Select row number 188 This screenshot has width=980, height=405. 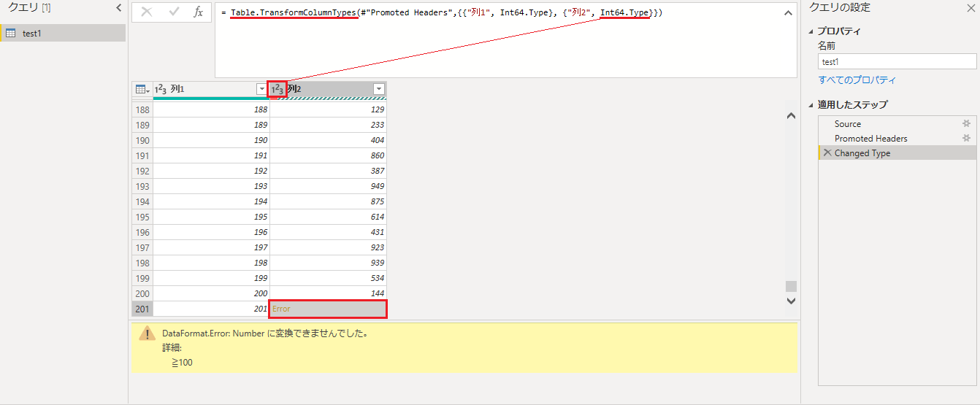pos(142,109)
